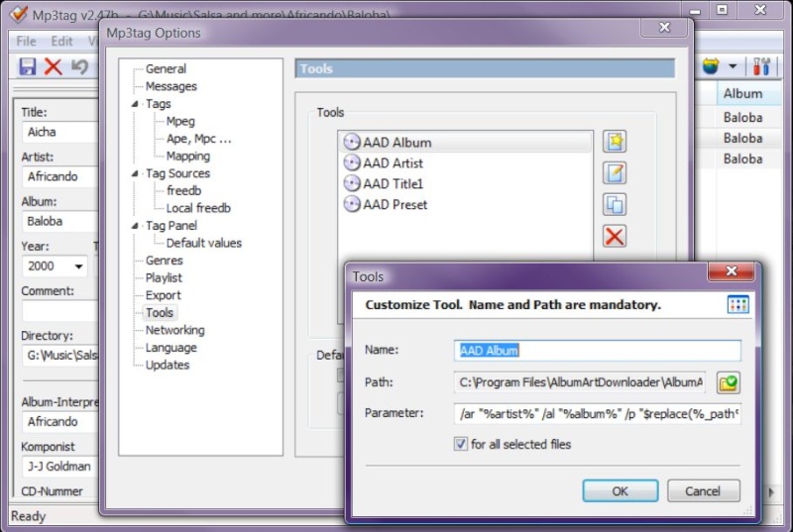Open the placeholder grid icon in Tools dialog
The image size is (793, 532).
(737, 305)
